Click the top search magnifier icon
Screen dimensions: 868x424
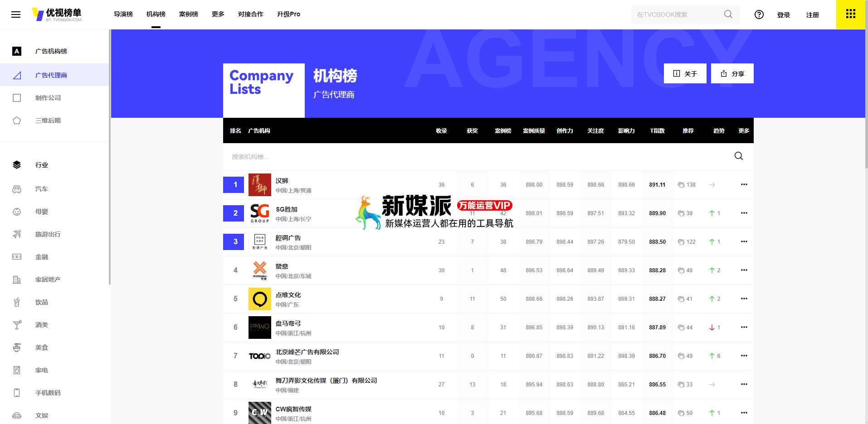(728, 14)
